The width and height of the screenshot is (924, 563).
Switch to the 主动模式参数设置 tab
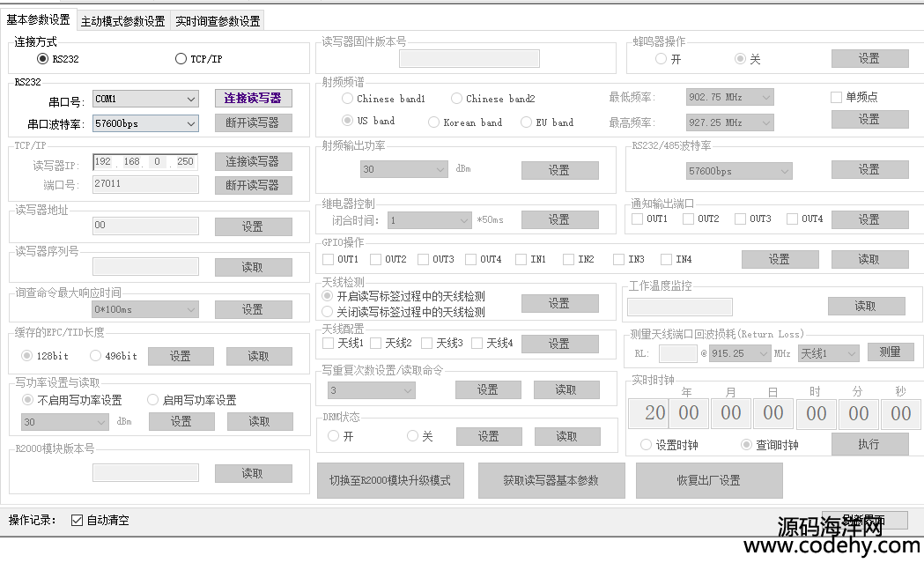tap(122, 21)
